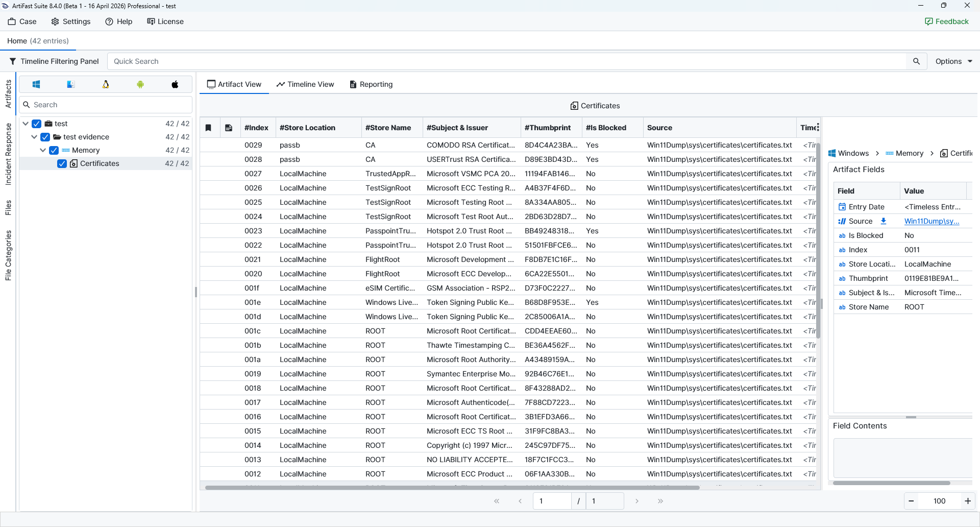Collapse the Memory tree node
The height and width of the screenshot is (527, 980).
43,150
